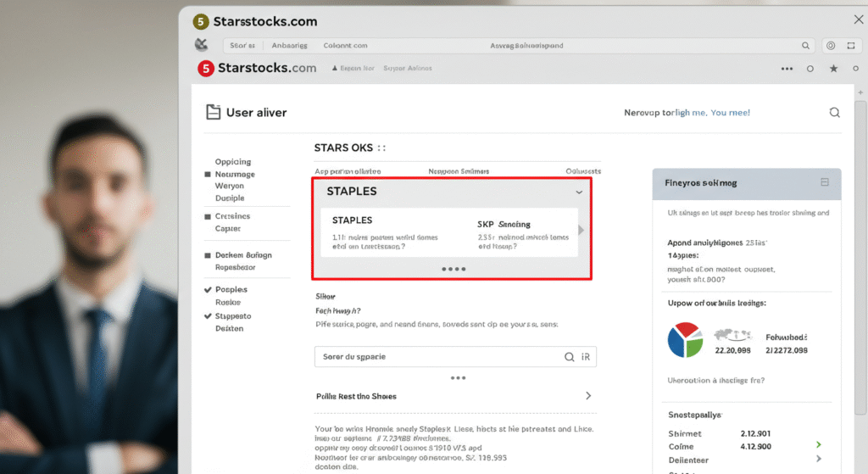This screenshot has height=474, width=868.
Task: Click the three dots below the search field
Action: 458,378
